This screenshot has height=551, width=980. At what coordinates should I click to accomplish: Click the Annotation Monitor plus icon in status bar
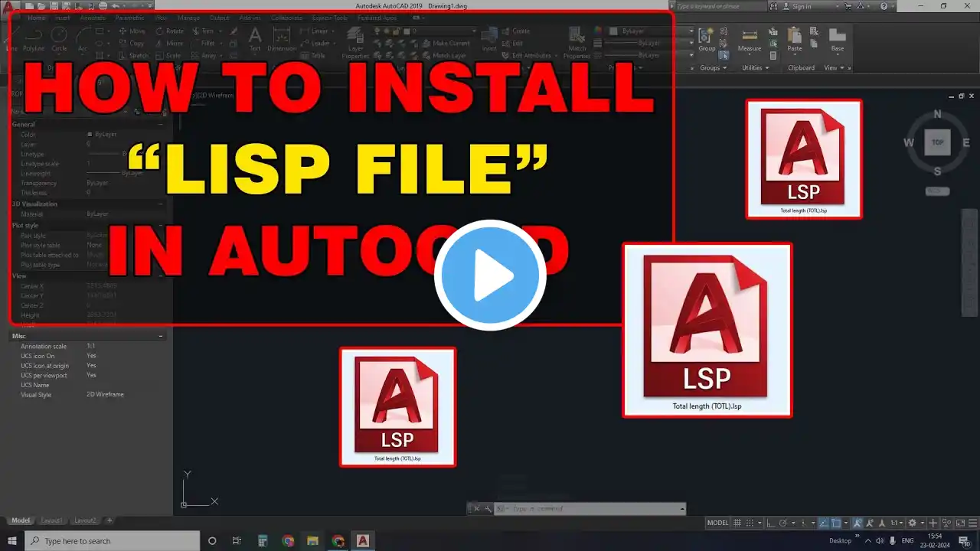[x=933, y=523]
